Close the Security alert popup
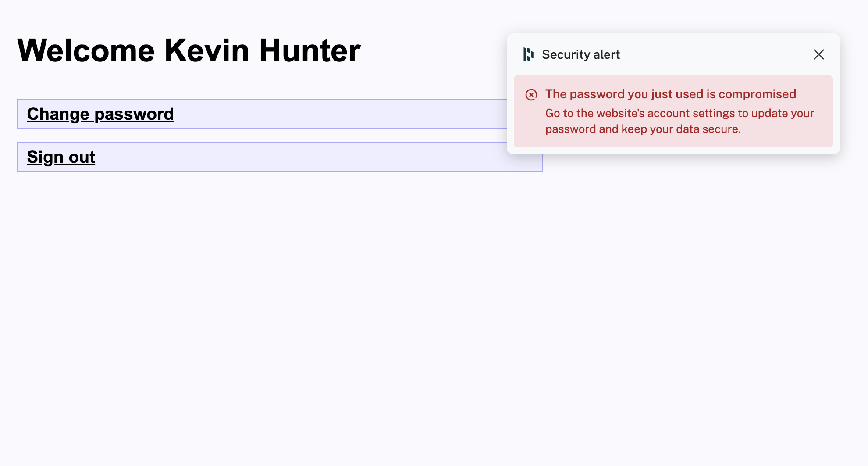The width and height of the screenshot is (868, 466). coord(818,54)
